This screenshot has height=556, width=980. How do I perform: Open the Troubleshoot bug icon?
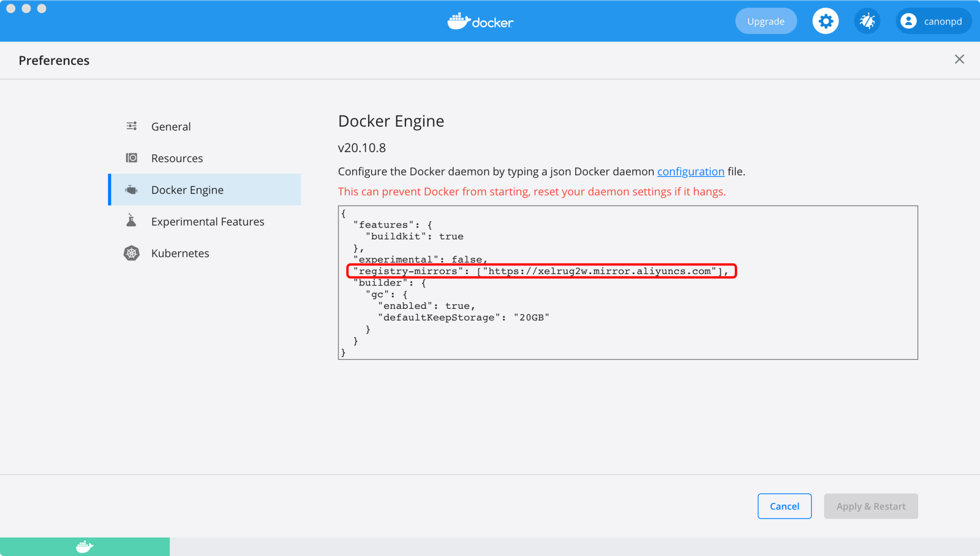(868, 20)
